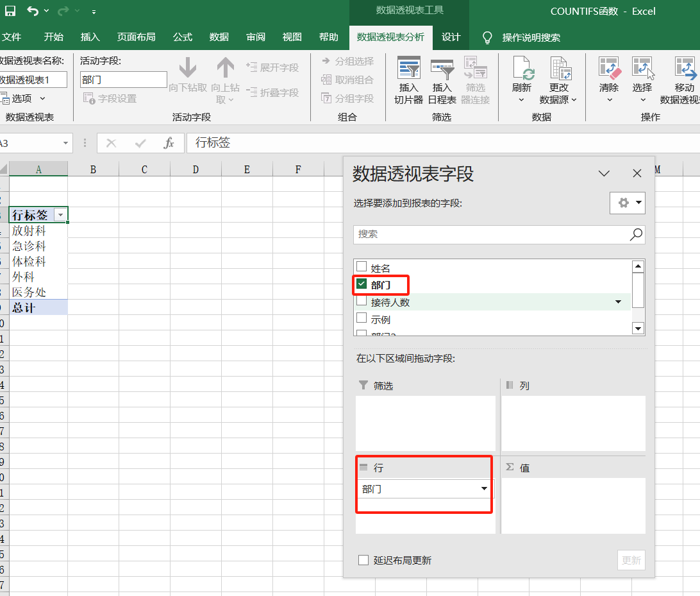This screenshot has width=700, height=596.
Task: Check the 接待人数 field checkbox
Action: pyautogui.click(x=362, y=302)
